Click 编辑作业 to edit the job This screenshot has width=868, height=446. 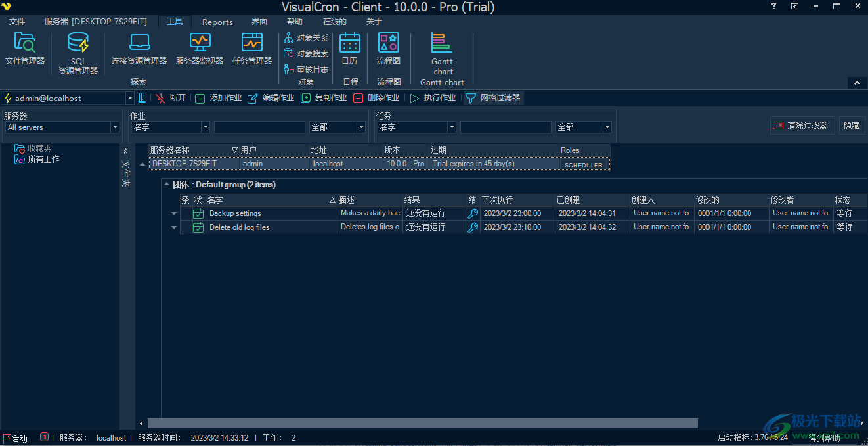click(x=271, y=98)
